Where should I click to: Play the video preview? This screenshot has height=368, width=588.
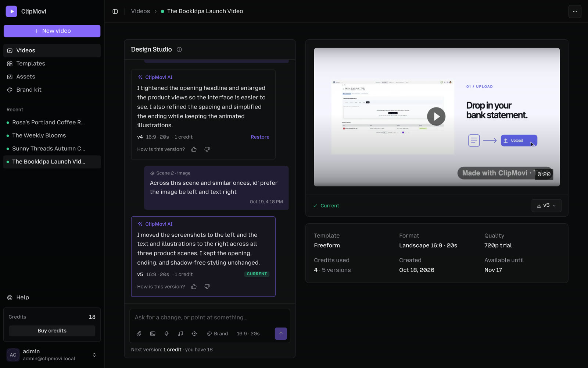(x=436, y=117)
